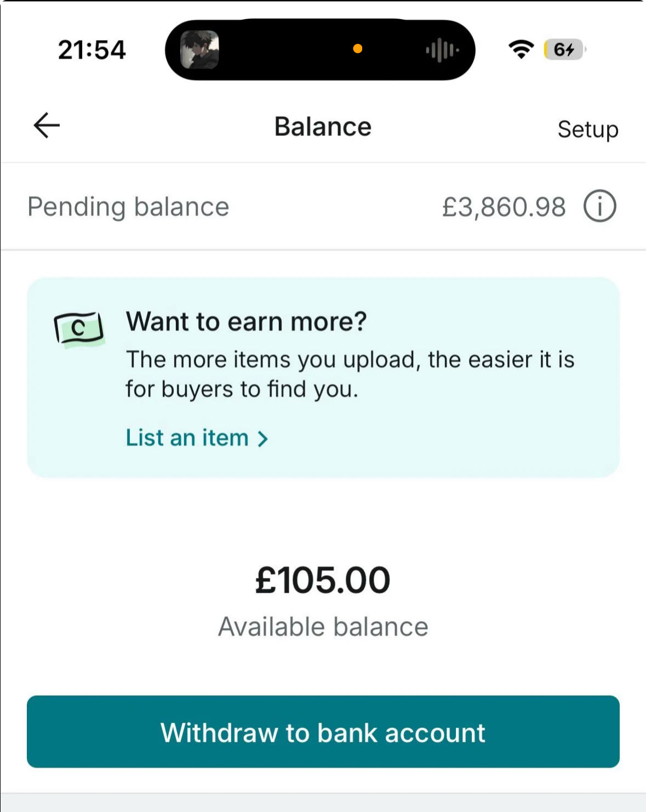Viewport: 646px width, 812px height.
Task: Tap the banner text about uploading items
Action: [350, 374]
